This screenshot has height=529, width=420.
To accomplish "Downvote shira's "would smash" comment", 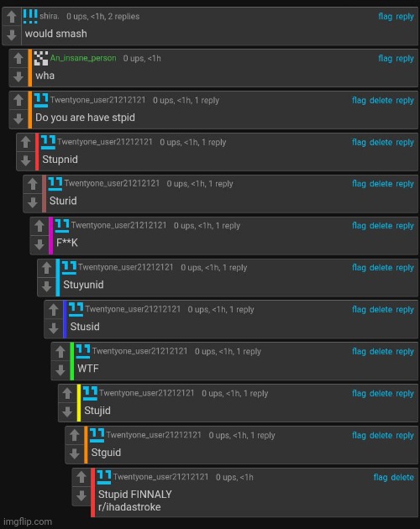I will [x=12, y=34].
